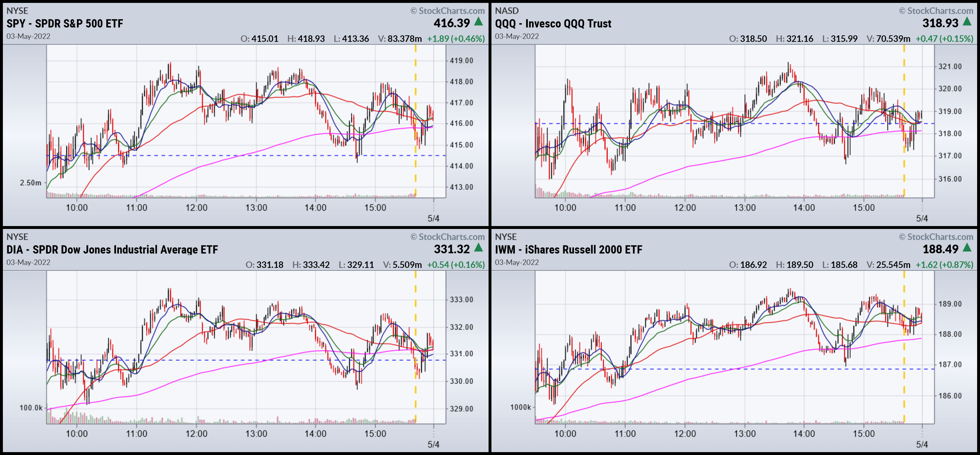Click the green up arrow beside QQQ price 318.93
Viewport: 980px width, 455px height.
pyautogui.click(x=967, y=22)
